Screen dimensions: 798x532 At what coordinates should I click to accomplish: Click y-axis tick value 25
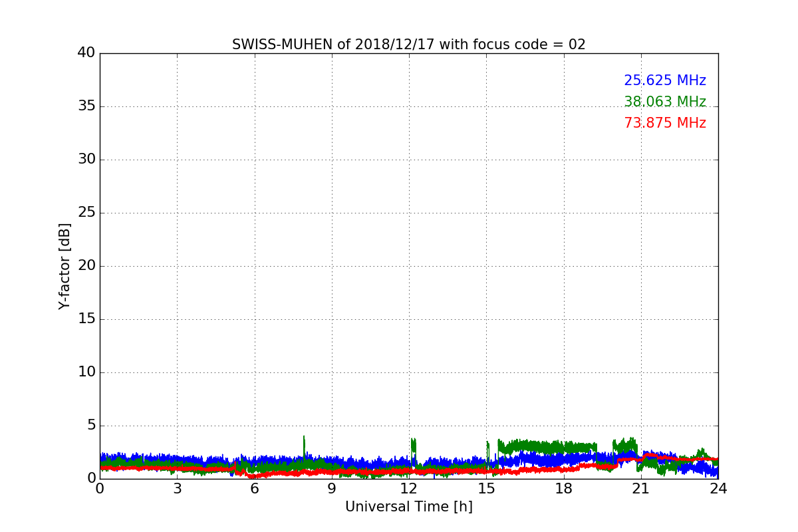[86, 212]
